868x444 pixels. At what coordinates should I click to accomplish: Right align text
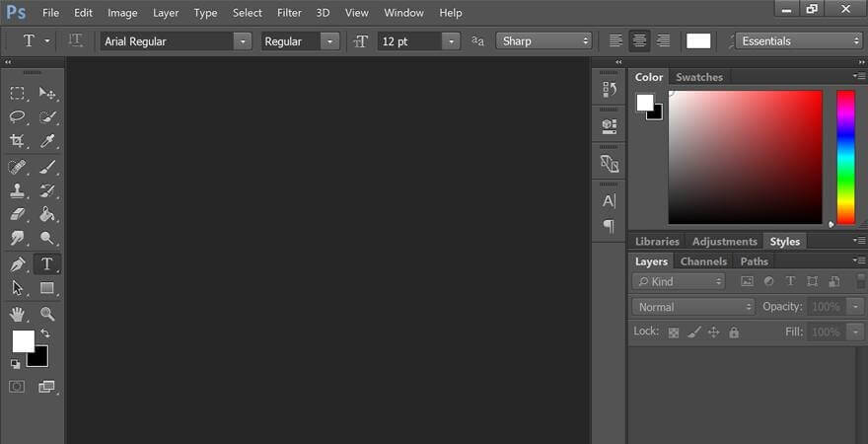coord(663,41)
